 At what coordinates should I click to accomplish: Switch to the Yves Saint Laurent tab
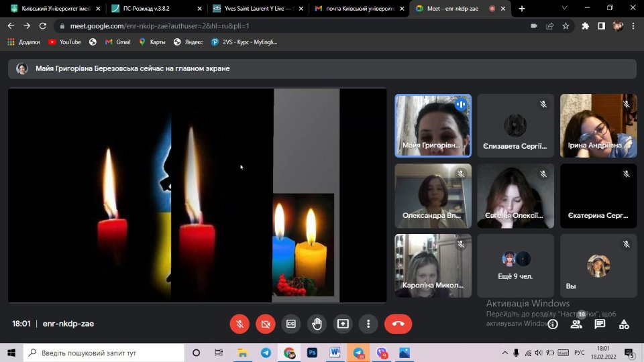click(257, 9)
